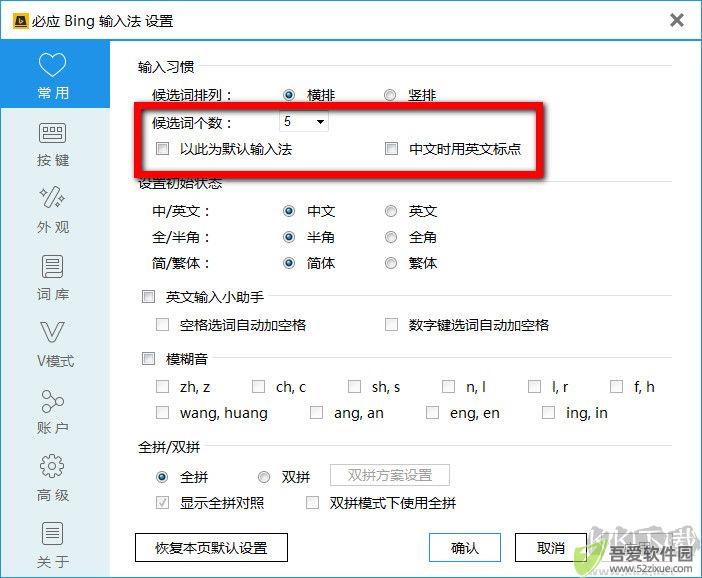
Task: Check the l, r fuzzy option
Action: 534,386
